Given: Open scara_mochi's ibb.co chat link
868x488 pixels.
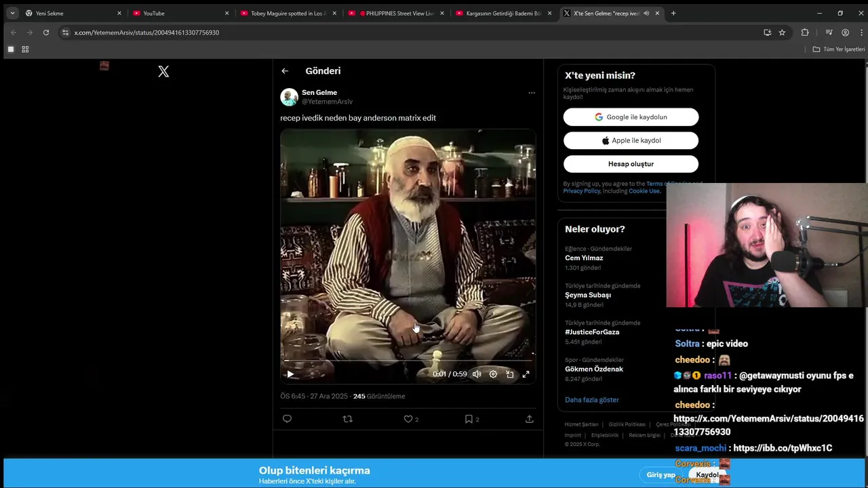Looking at the screenshot, I should (783, 448).
